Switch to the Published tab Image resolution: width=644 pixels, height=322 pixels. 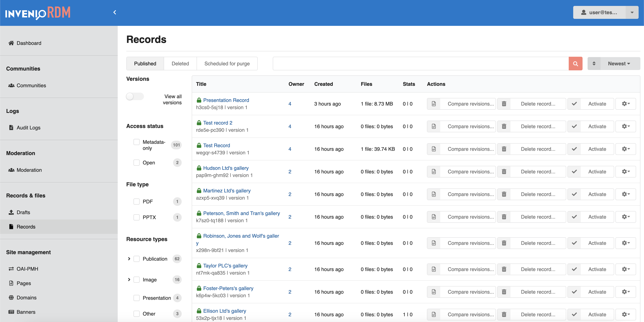tap(145, 64)
